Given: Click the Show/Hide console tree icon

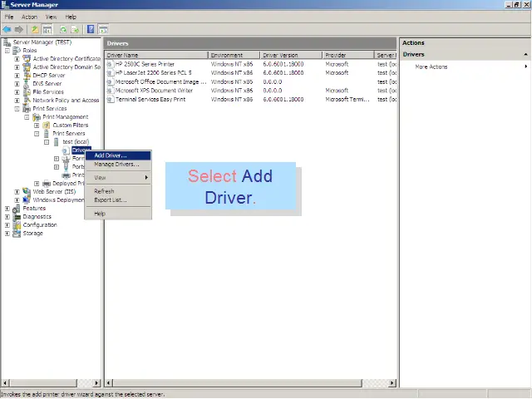Looking at the screenshot, I should coord(47,30).
